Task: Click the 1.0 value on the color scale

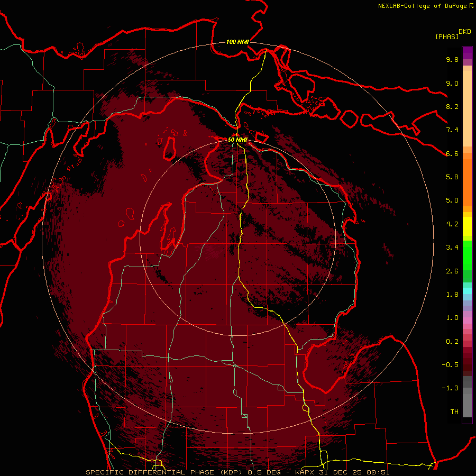Action: point(452,318)
